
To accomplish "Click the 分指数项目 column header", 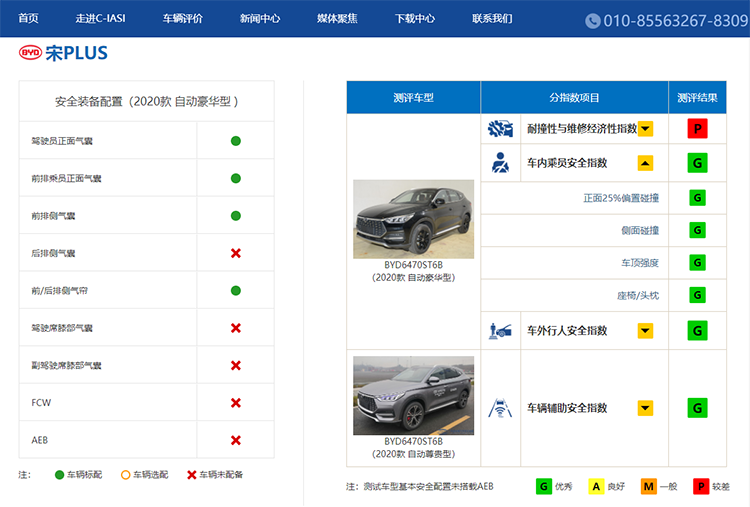I will pos(574,98).
